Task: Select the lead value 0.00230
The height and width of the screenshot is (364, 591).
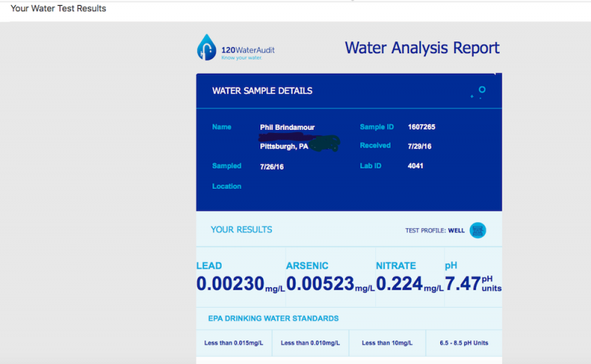Action: [x=230, y=284]
